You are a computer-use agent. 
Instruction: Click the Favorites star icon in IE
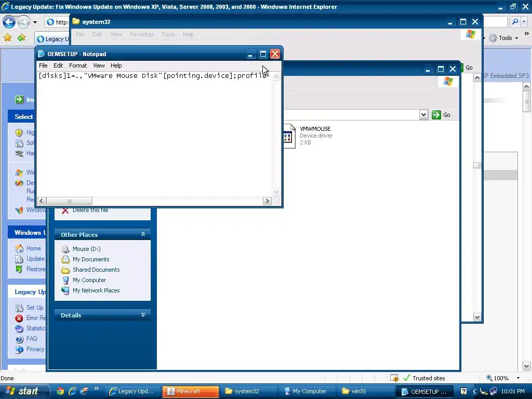(7, 37)
